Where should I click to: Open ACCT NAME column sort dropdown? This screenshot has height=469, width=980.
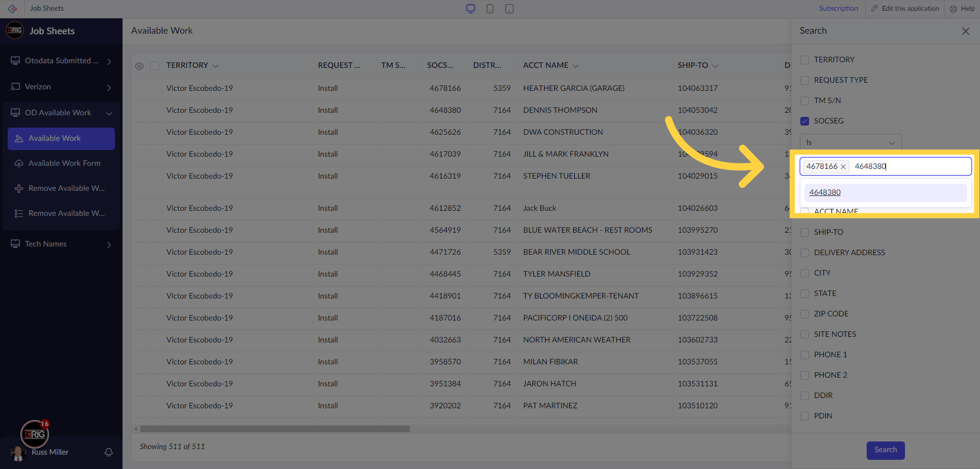pyautogui.click(x=576, y=66)
